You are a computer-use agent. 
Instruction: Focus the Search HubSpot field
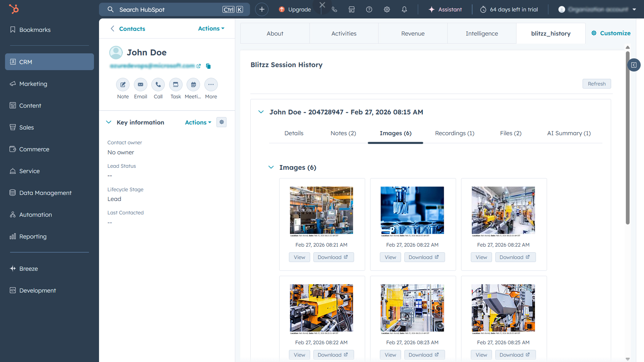(174, 9)
